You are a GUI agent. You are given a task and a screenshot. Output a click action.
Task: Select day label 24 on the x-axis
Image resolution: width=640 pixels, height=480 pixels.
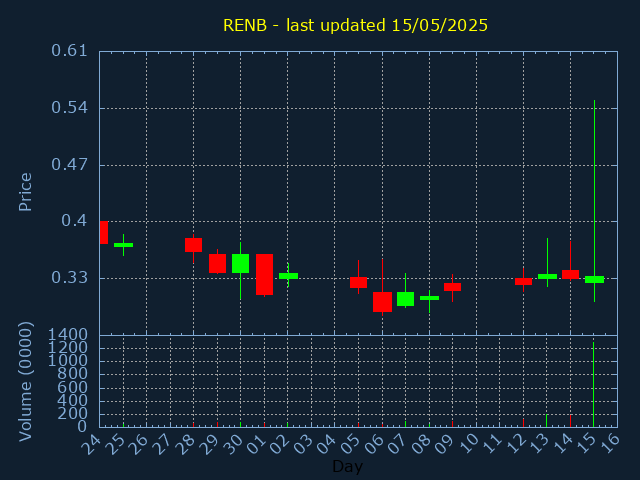coord(91,444)
